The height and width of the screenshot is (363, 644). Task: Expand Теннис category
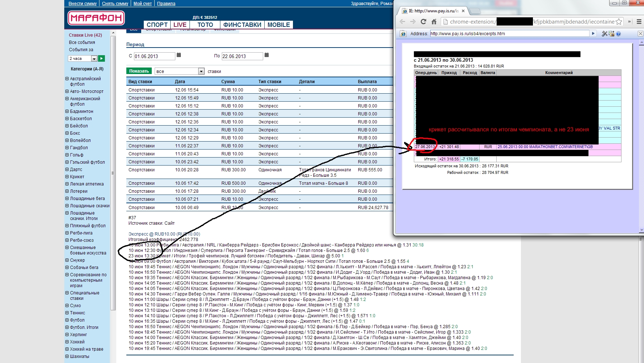(x=67, y=313)
